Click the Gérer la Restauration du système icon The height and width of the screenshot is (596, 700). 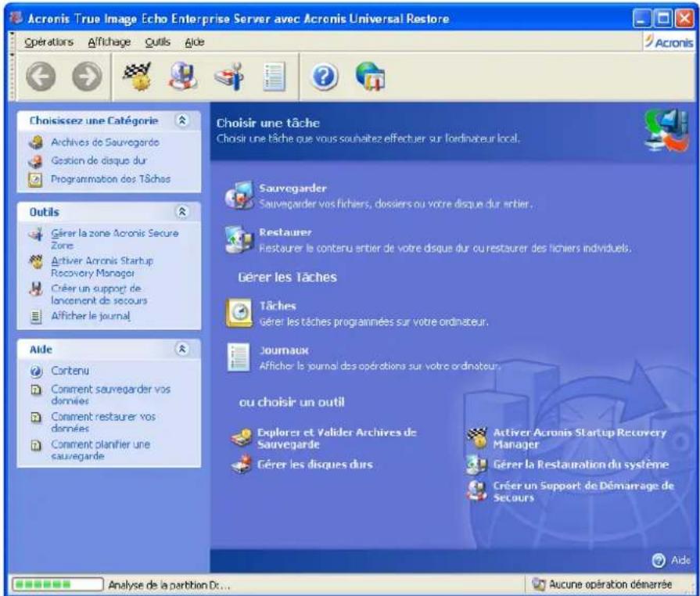click(476, 465)
